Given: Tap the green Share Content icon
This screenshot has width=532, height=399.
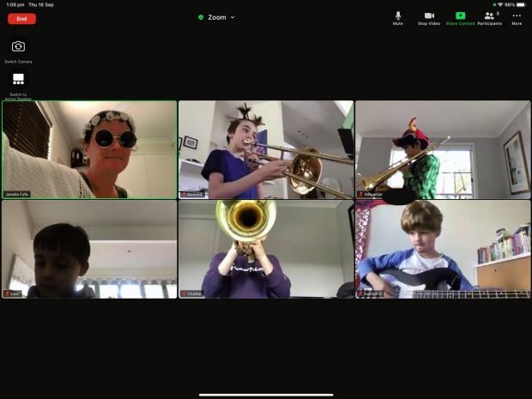Looking at the screenshot, I should pyautogui.click(x=460, y=17).
